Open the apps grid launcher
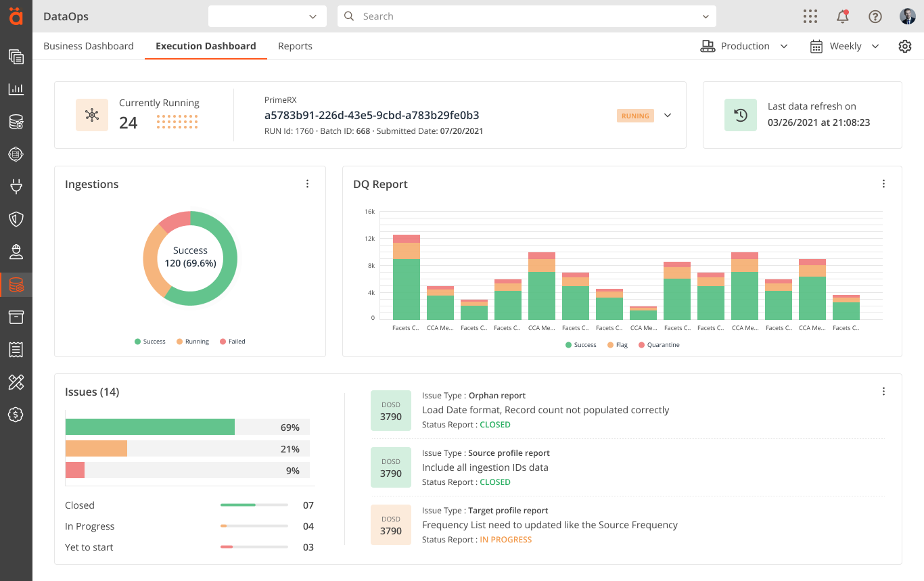The width and height of the screenshot is (924, 581). click(x=810, y=16)
